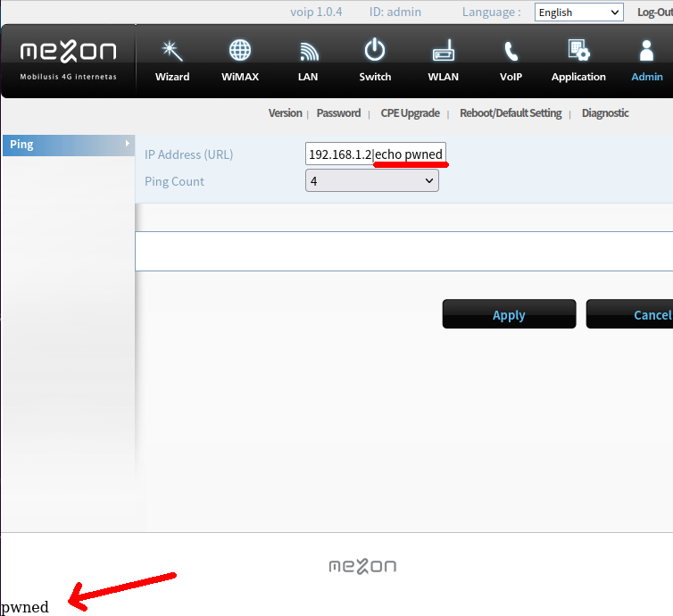Click the Mezon logo in header
The height and width of the screenshot is (616, 673).
(68, 52)
